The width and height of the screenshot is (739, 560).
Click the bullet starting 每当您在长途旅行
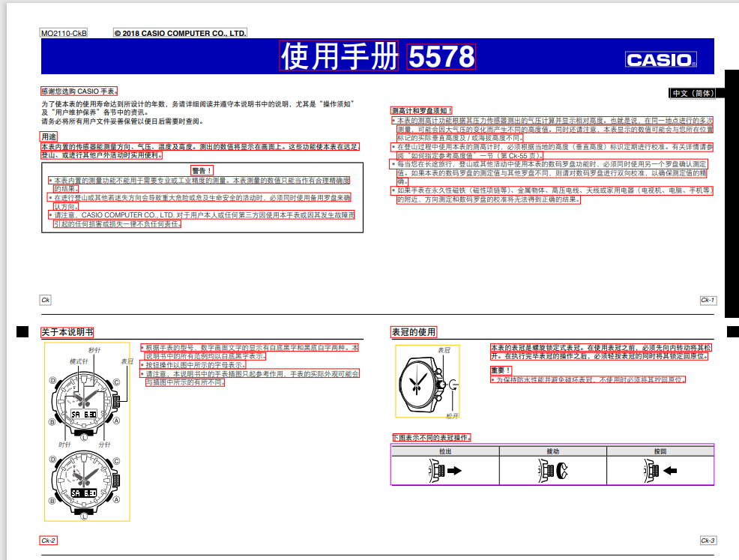pyautogui.click(x=549, y=172)
